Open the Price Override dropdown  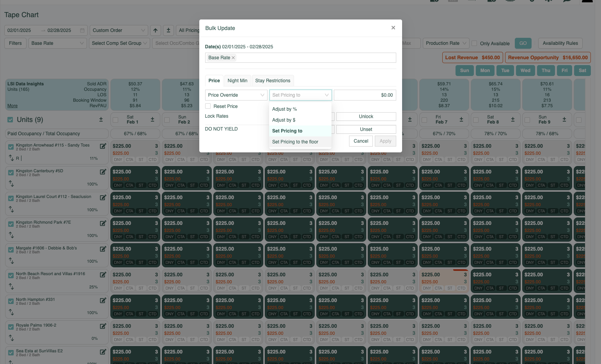pyautogui.click(x=236, y=95)
